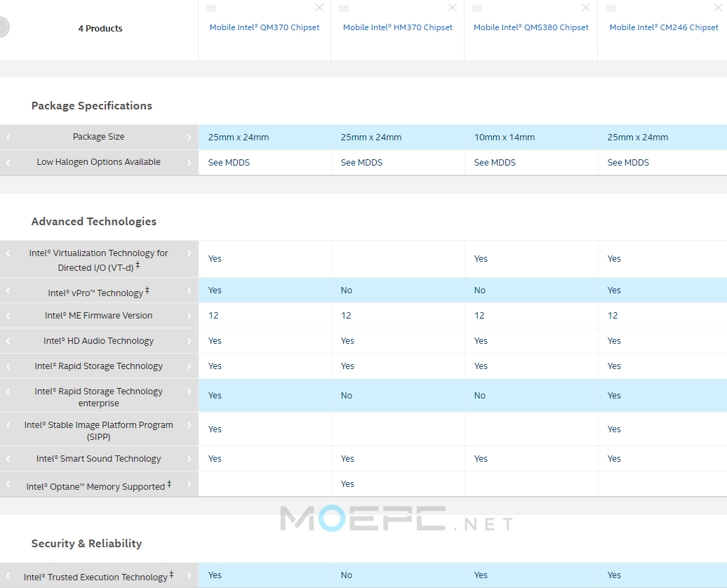Viewport: 727px width, 588px height.
Task: Click left chevron on Stable Image Platform Program row
Action: 8,425
